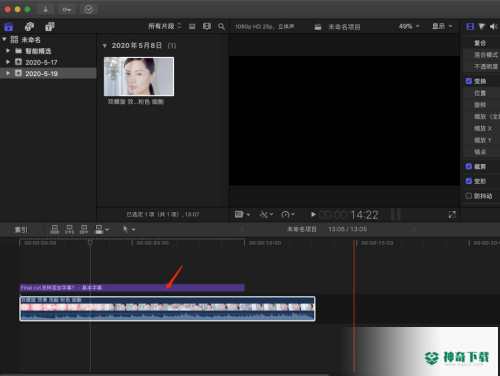Image resolution: width=500 pixels, height=376 pixels.
Task: Select the 2020-5-19 event row
Action: [x=48, y=73]
